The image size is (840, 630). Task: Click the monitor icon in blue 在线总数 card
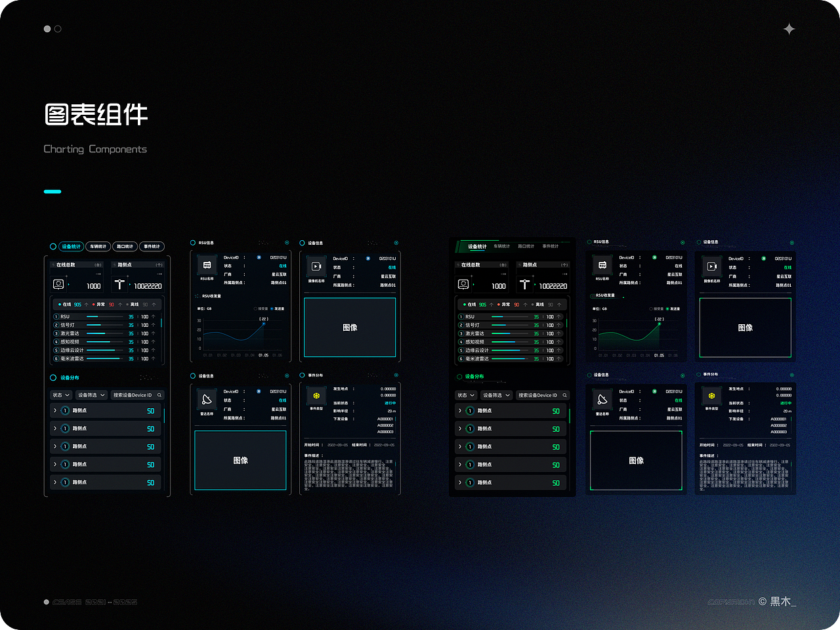pyautogui.click(x=58, y=284)
